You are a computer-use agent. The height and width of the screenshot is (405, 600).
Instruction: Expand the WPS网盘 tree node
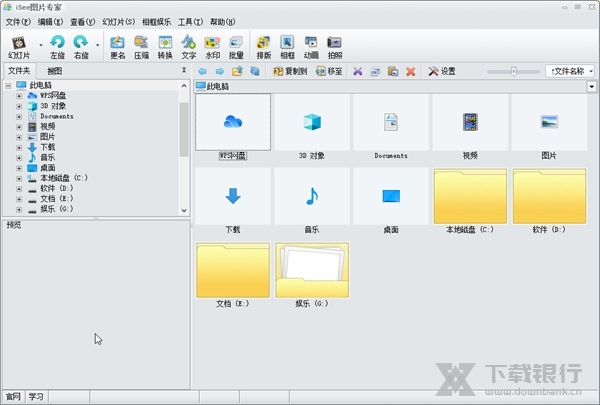coord(19,96)
